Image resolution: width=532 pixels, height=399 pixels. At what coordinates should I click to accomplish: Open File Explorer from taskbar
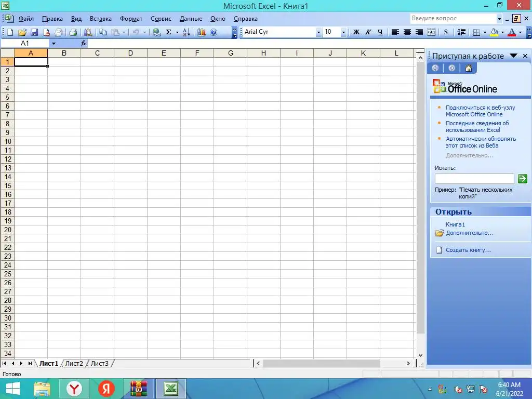pos(42,389)
